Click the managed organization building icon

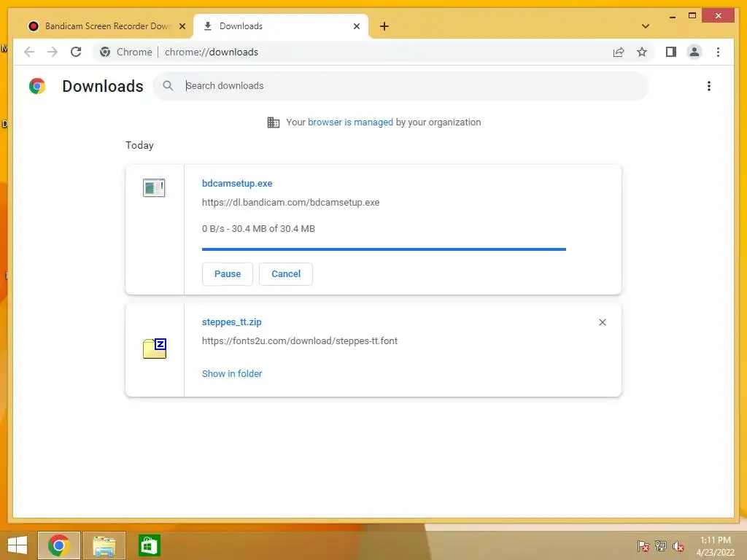point(274,122)
